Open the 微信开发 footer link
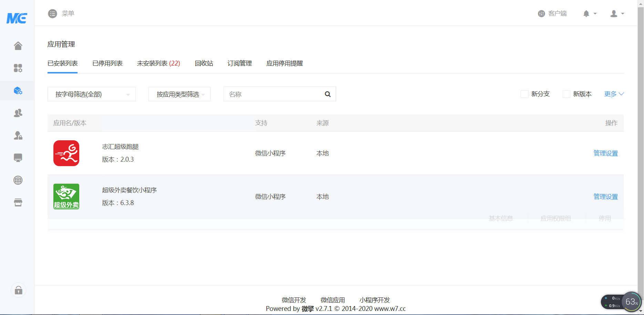Image resolution: width=644 pixels, height=315 pixels. (293, 300)
